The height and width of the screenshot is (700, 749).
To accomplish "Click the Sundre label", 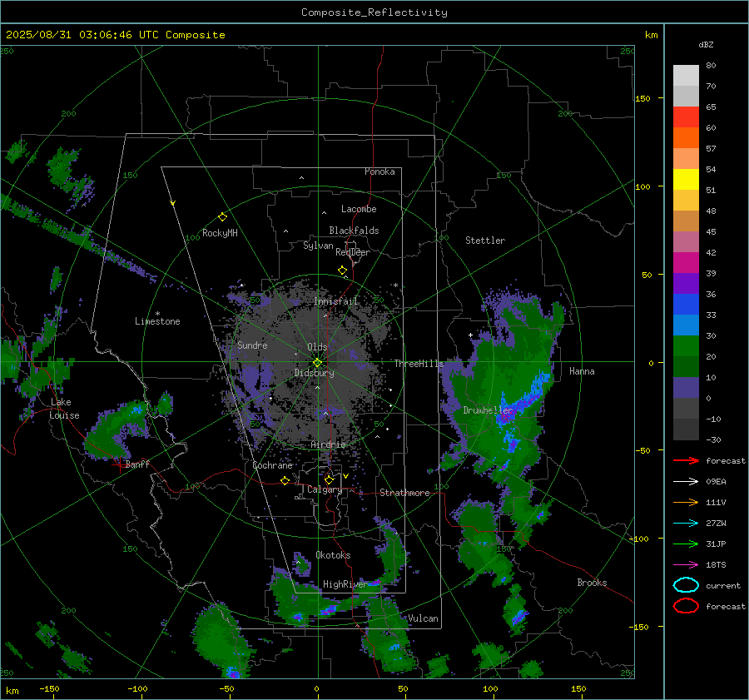I will 252,345.
